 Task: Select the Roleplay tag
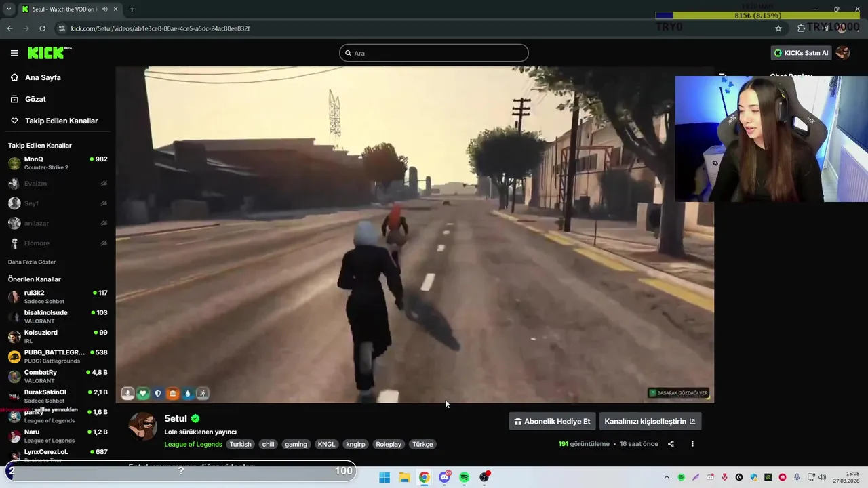389,444
